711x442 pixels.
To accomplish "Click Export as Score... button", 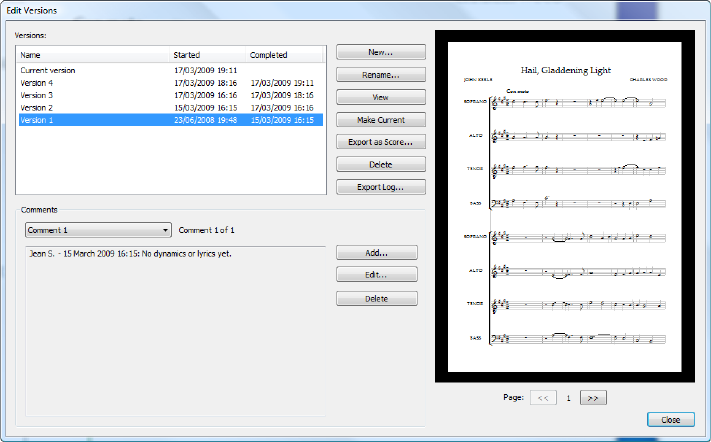I will [x=380, y=142].
